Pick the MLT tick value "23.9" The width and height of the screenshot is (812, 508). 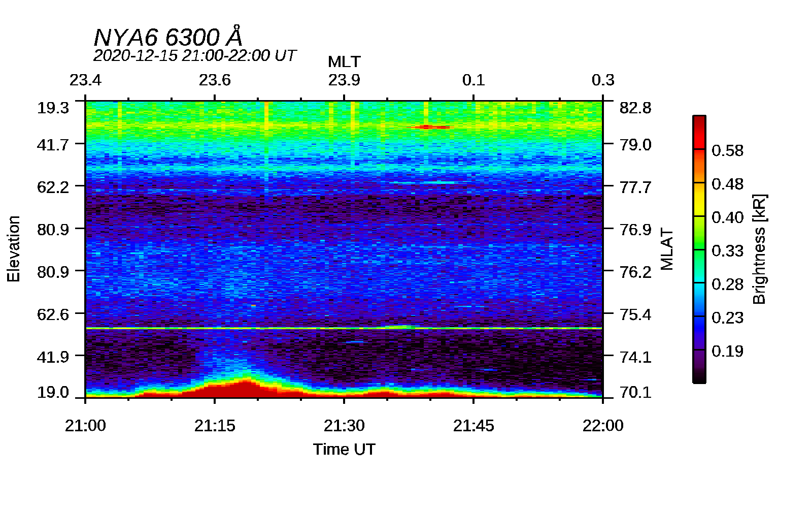click(344, 80)
